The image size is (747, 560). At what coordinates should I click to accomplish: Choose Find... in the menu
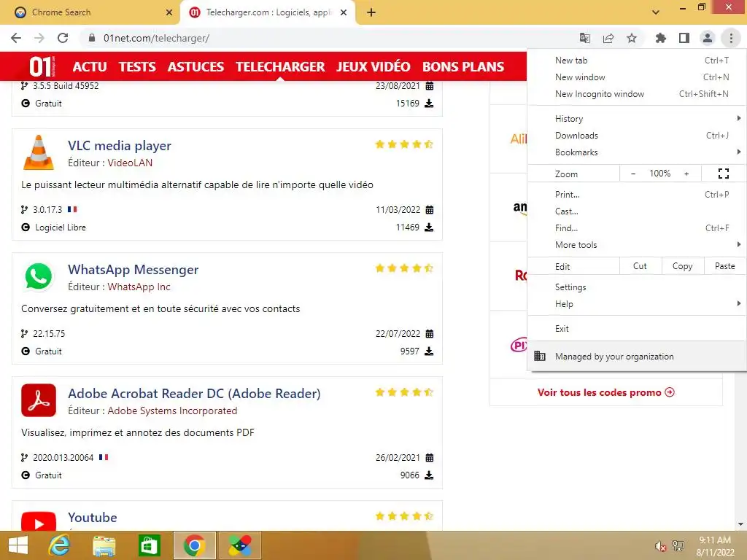[x=637, y=228]
